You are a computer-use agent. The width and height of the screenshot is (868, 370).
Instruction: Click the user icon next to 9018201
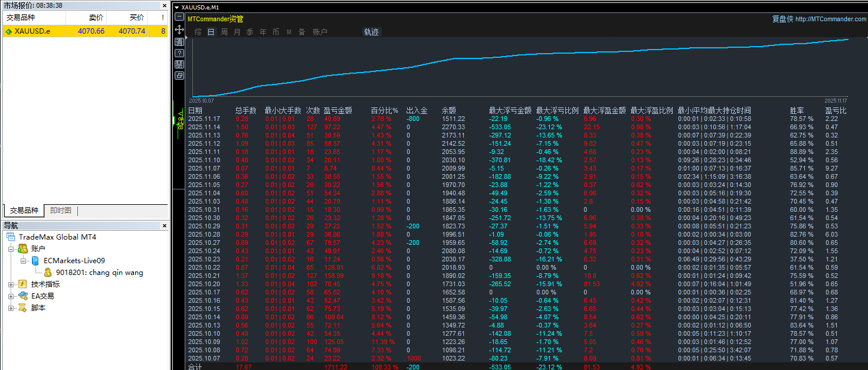point(48,273)
